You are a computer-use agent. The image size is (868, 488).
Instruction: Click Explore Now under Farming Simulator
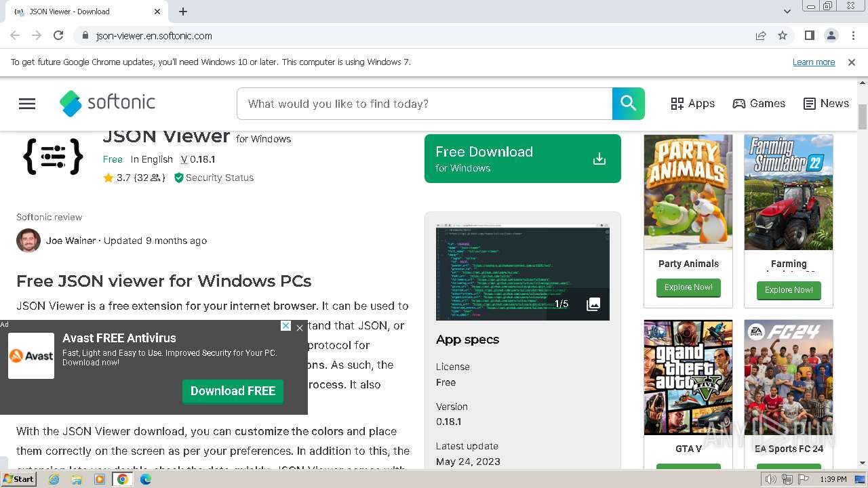tap(789, 290)
